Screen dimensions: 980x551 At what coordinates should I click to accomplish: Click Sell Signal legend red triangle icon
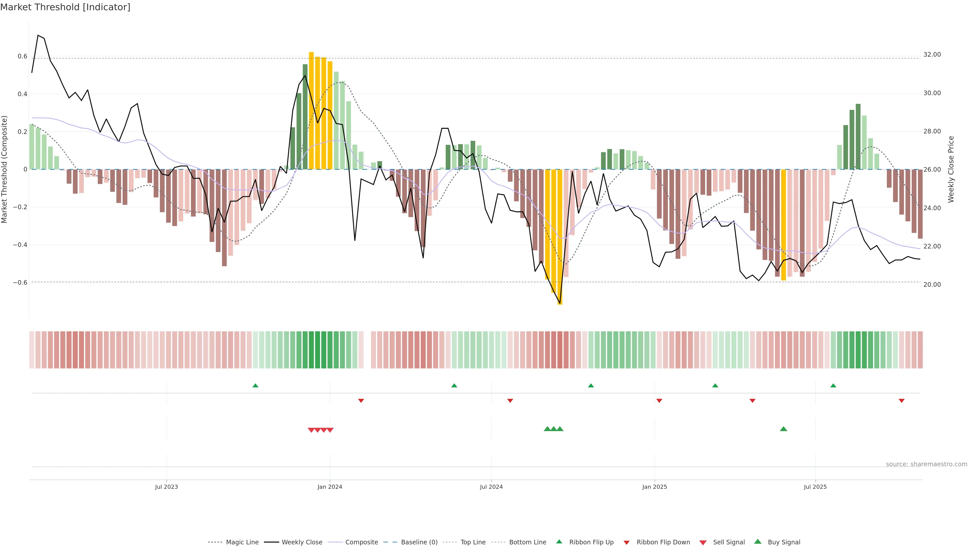(703, 543)
